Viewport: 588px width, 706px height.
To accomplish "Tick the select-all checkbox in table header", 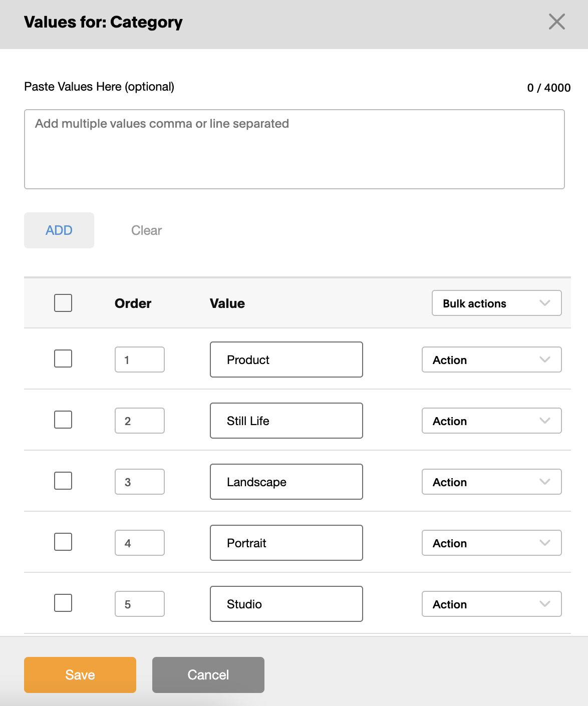I will [x=63, y=303].
